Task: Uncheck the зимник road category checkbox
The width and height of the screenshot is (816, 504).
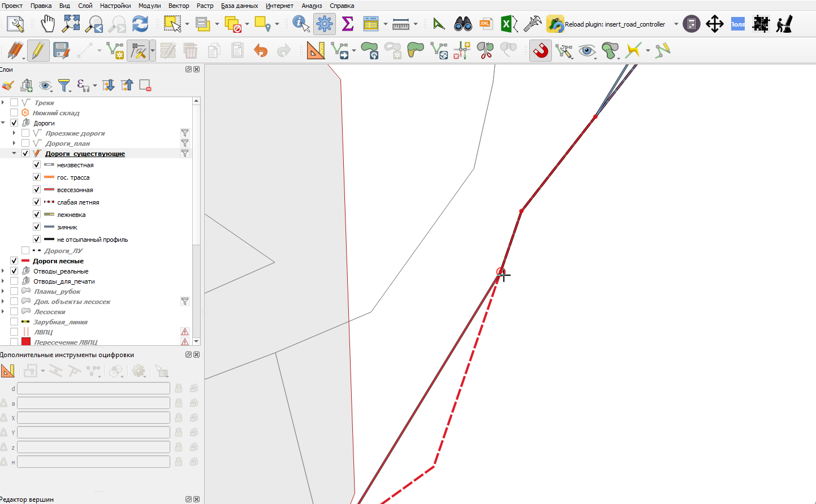Action: point(37,227)
